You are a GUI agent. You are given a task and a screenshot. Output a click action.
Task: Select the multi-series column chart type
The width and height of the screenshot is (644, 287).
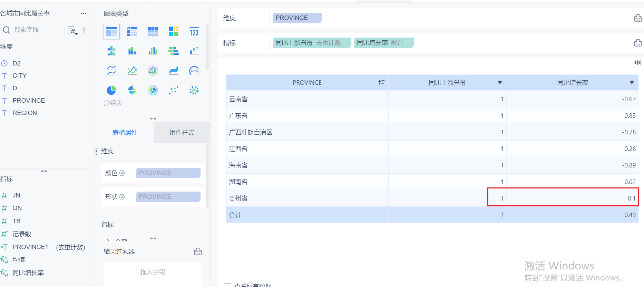click(153, 51)
